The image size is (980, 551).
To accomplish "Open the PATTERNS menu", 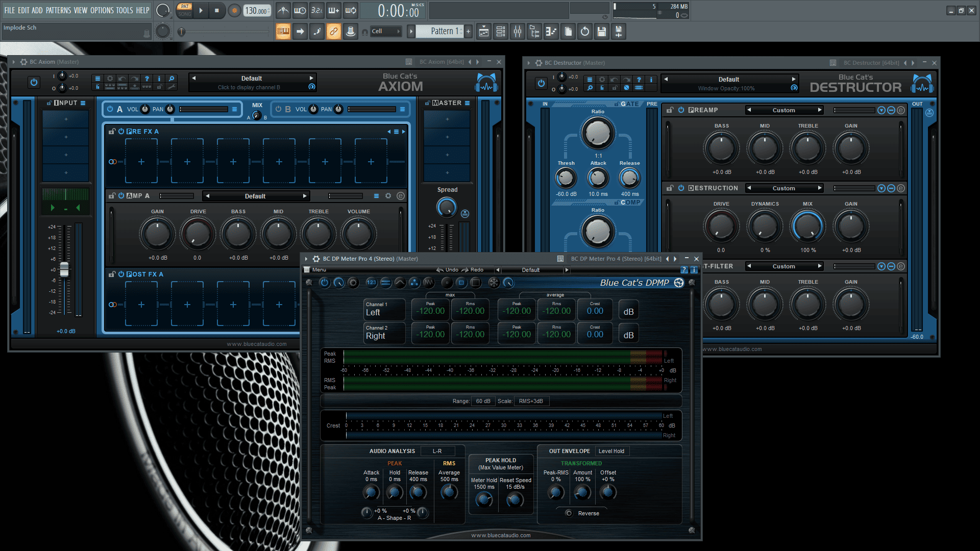I will [x=58, y=10].
